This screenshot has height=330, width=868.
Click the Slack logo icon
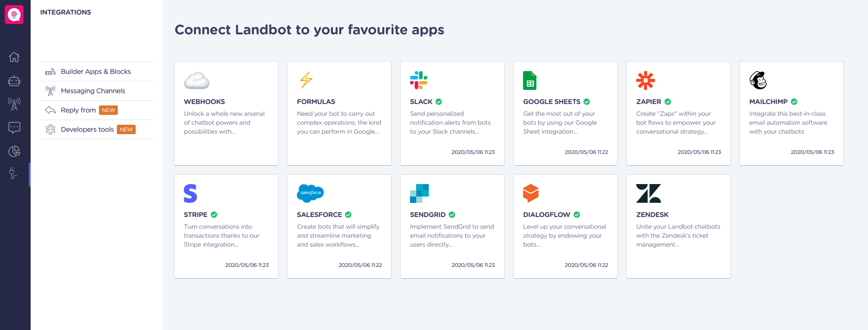click(418, 80)
